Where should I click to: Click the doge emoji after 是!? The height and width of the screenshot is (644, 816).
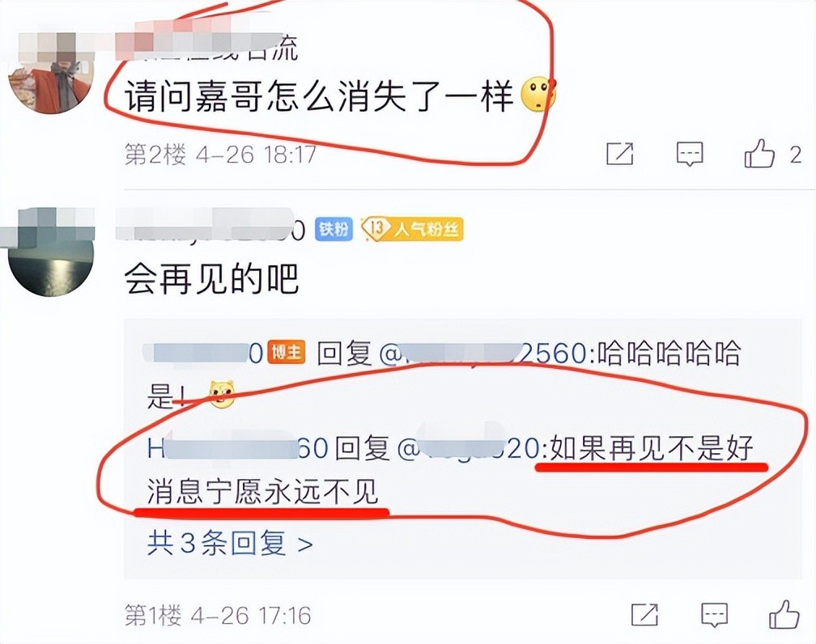[222, 395]
